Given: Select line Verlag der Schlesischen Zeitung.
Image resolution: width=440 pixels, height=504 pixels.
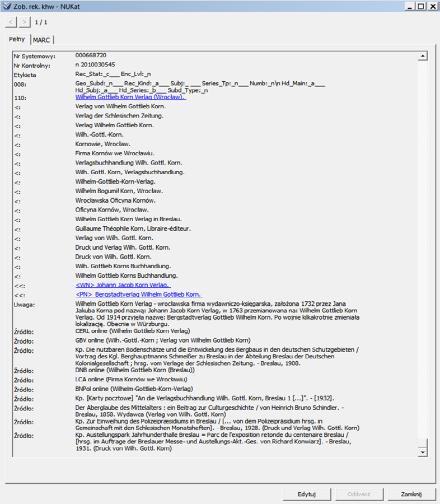Looking at the screenshot, I should coord(119,116).
